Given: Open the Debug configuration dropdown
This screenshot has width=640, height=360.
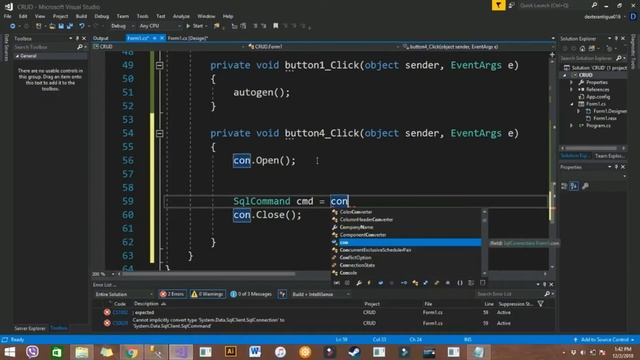Looking at the screenshot, I should point(122,26).
